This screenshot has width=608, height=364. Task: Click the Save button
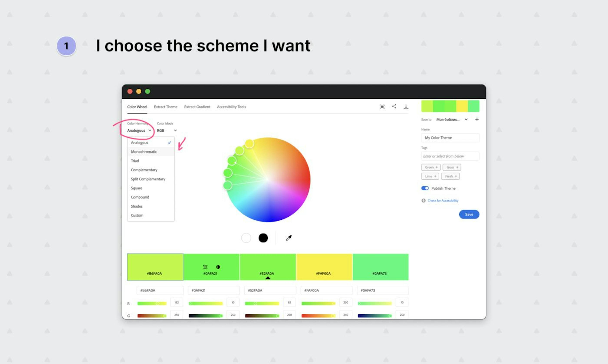click(469, 214)
